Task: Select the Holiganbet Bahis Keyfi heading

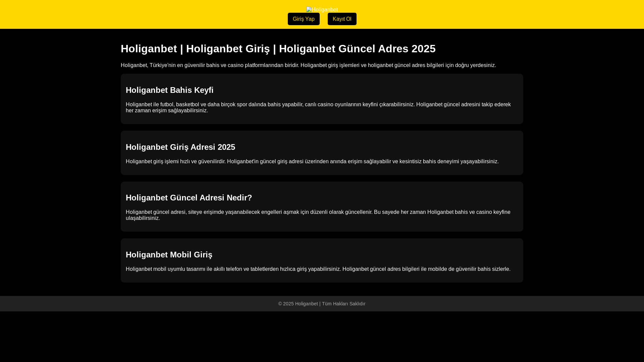Action: (x=169, y=90)
